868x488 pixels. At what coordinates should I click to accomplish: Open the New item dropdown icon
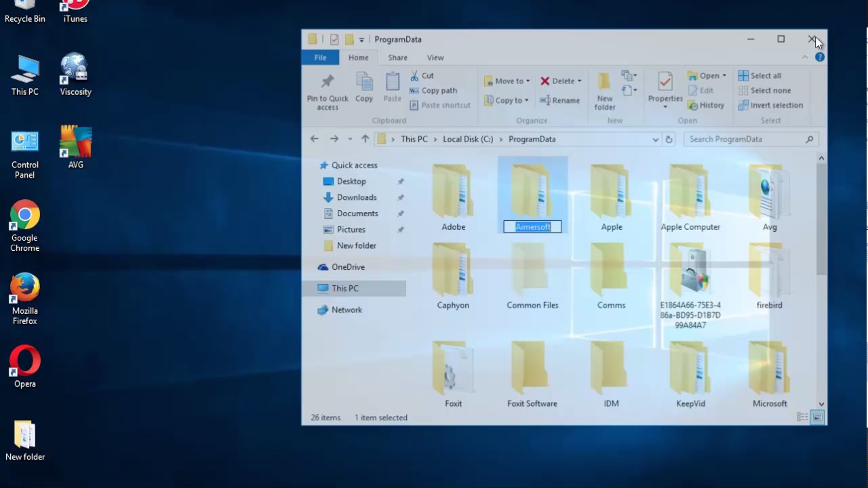629,76
